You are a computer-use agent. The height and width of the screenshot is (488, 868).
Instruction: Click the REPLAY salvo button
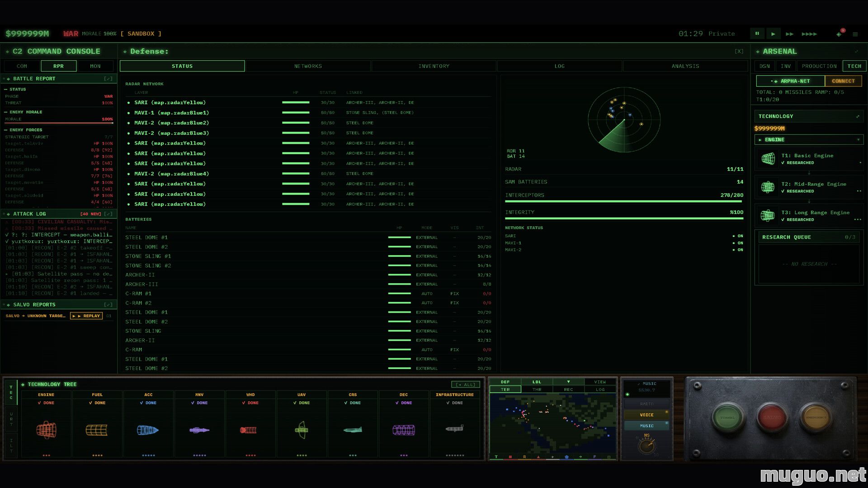(86, 316)
